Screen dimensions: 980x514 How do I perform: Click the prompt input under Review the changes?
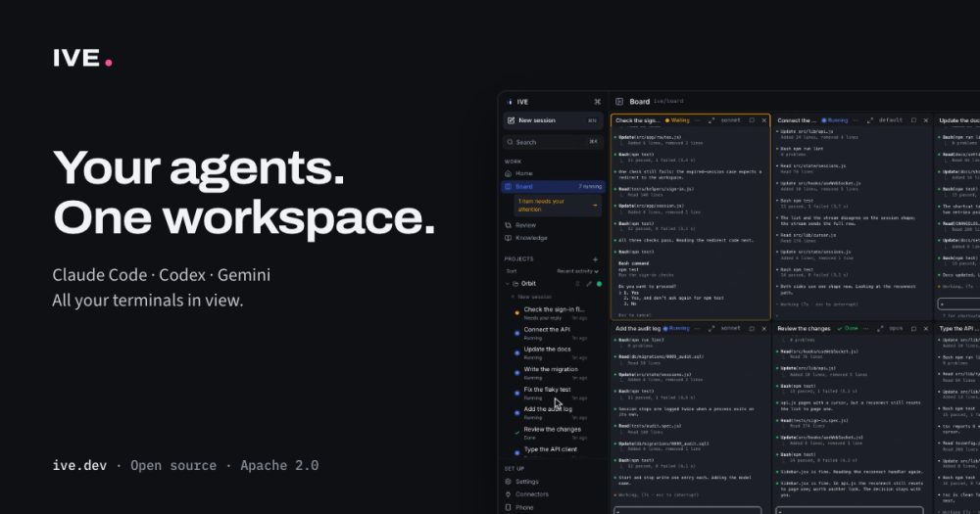click(850, 510)
